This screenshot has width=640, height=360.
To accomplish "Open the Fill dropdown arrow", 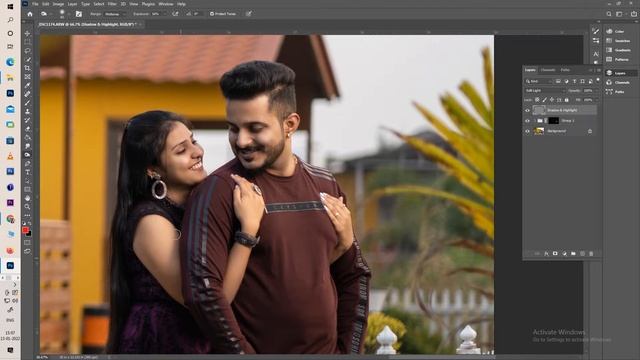I will 596,100.
